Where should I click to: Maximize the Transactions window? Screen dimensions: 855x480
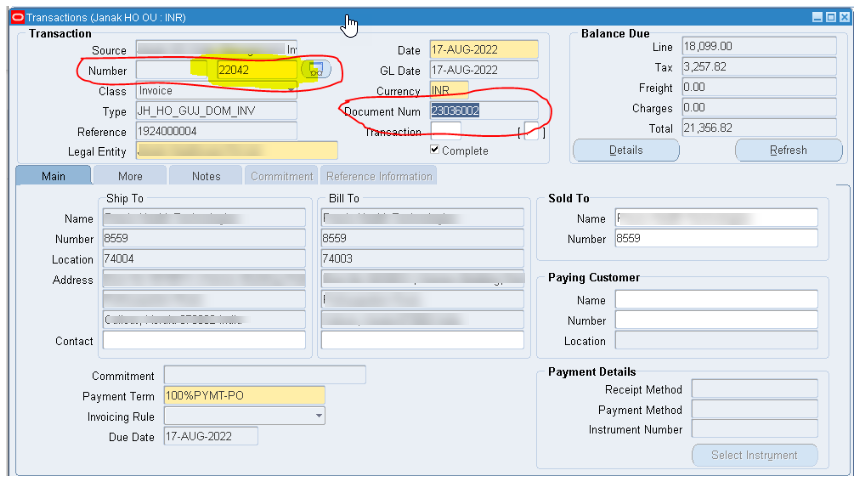pyautogui.click(x=831, y=17)
